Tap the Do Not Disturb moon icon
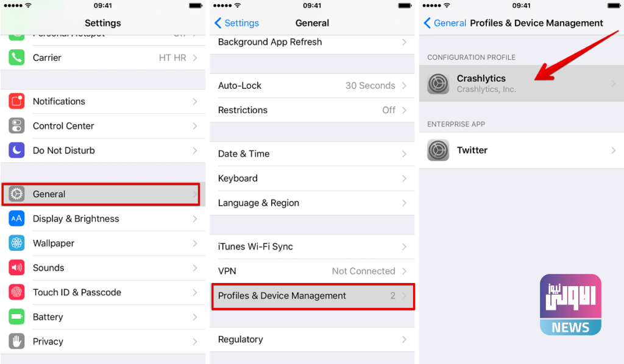 point(16,150)
